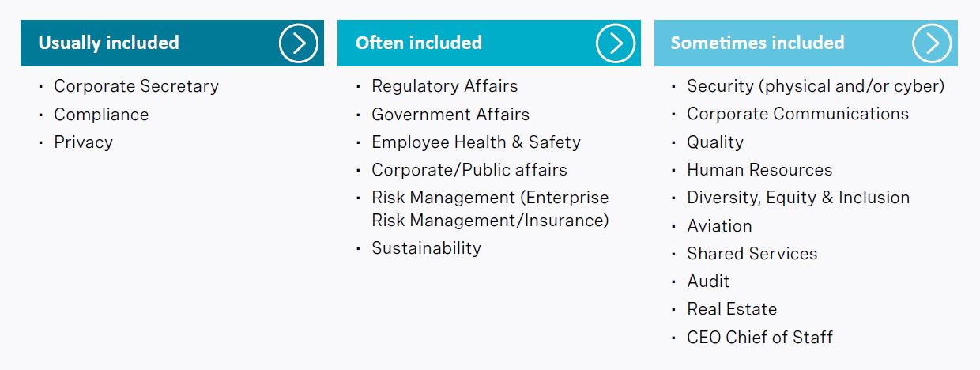Viewport: 980px width, 370px height.
Task: Choose the Compliance entry
Action: 101,115
